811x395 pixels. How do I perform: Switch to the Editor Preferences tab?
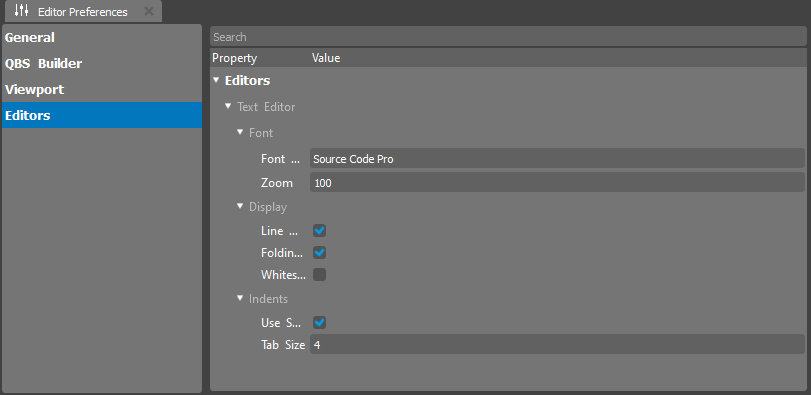[83, 11]
